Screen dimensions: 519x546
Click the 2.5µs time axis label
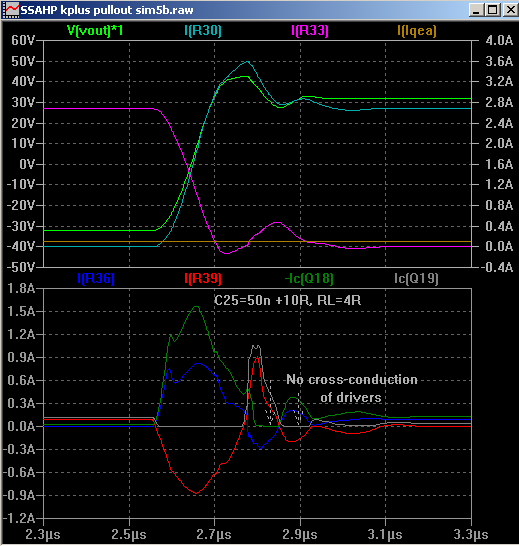click(x=129, y=535)
